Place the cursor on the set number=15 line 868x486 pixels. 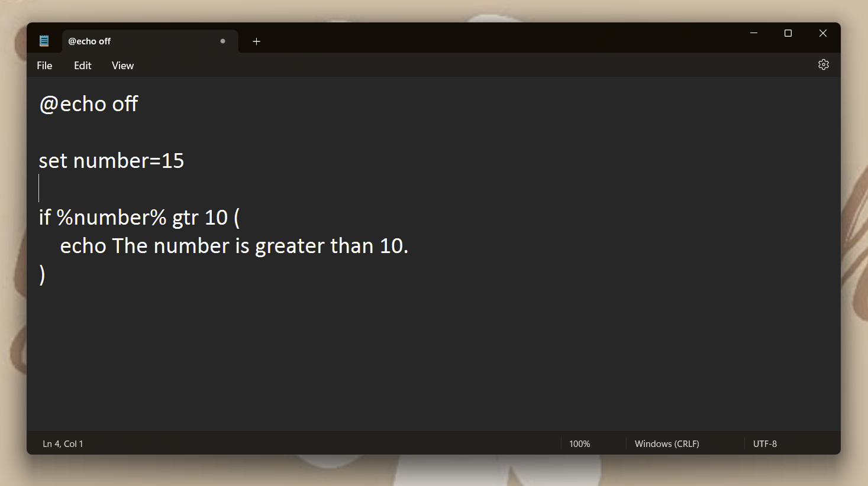tap(111, 160)
